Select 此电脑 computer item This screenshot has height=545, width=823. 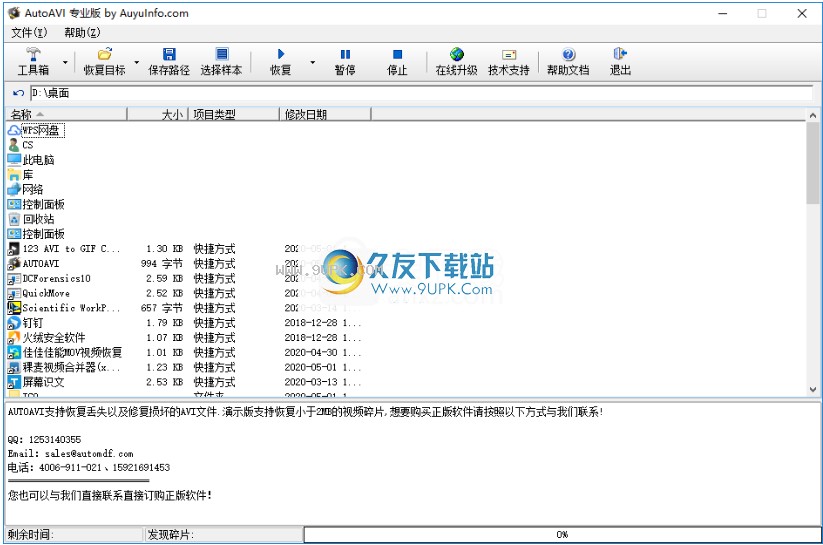31,160
